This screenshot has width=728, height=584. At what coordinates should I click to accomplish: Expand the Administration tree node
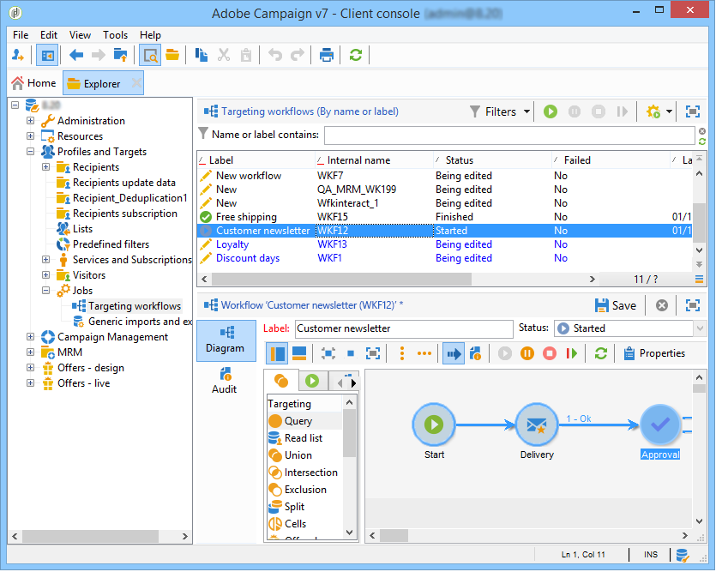(x=31, y=123)
